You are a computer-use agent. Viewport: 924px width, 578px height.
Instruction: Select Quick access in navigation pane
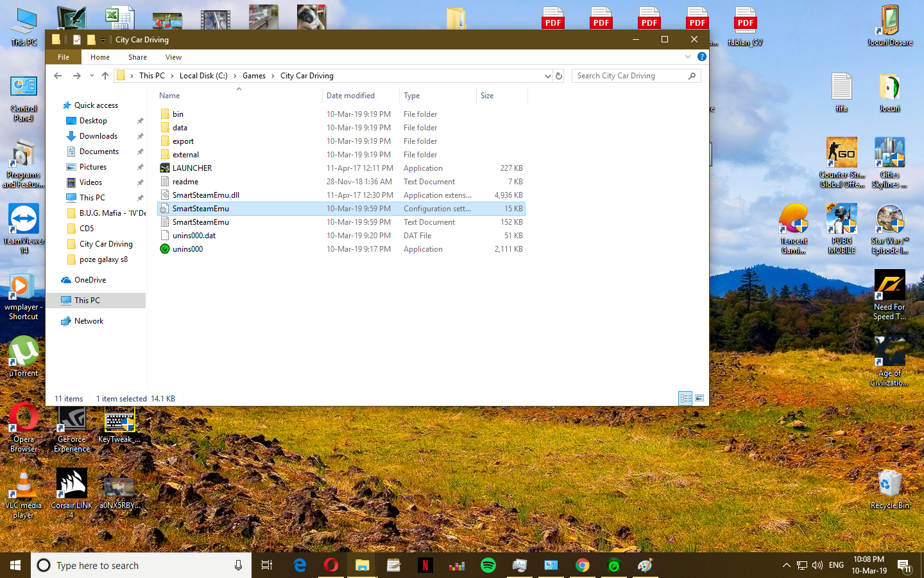[x=96, y=105]
